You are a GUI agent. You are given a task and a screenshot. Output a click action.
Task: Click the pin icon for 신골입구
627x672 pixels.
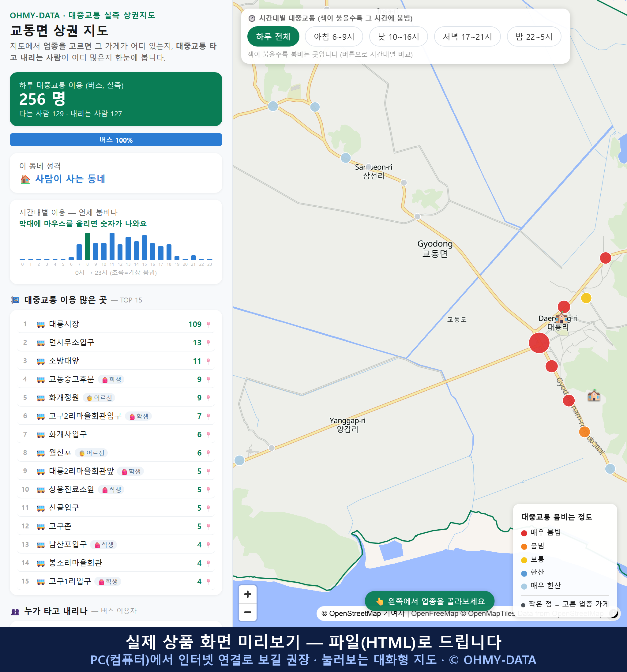point(208,508)
